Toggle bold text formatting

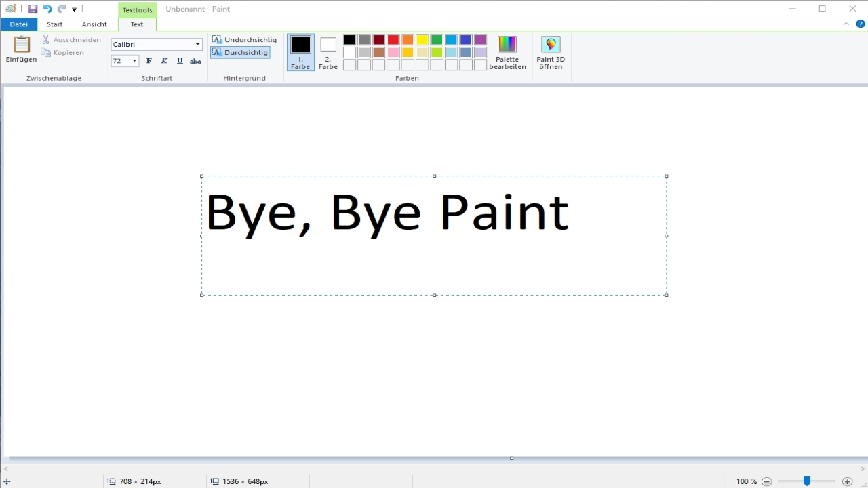149,61
